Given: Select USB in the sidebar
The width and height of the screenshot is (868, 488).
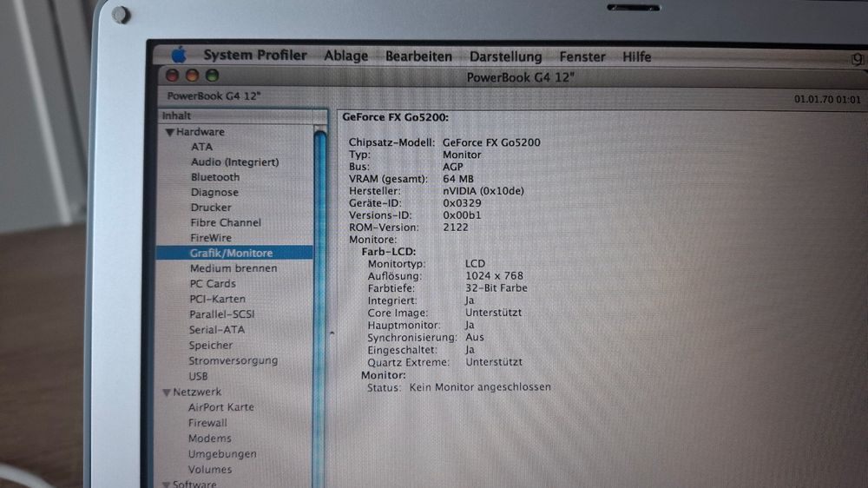Looking at the screenshot, I should pos(198,376).
